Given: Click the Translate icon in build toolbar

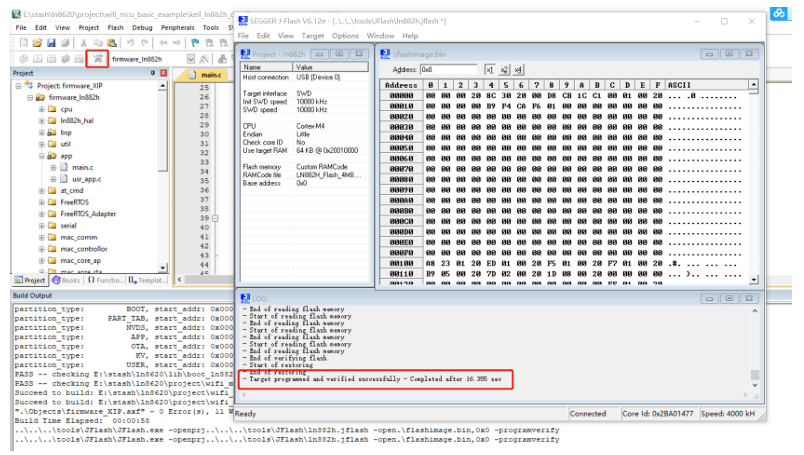Looking at the screenshot, I should (24, 59).
